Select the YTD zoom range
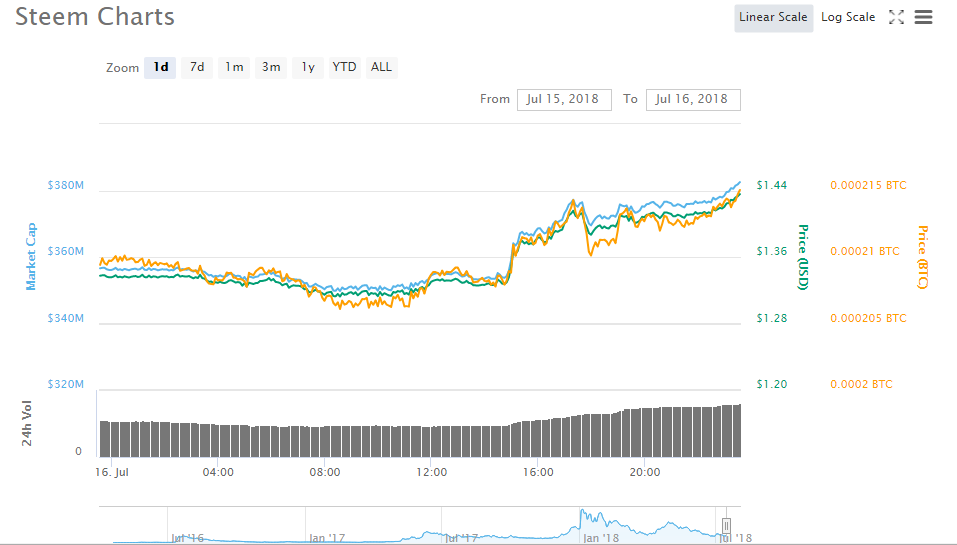Screen dimensions: 957x545 coord(344,67)
